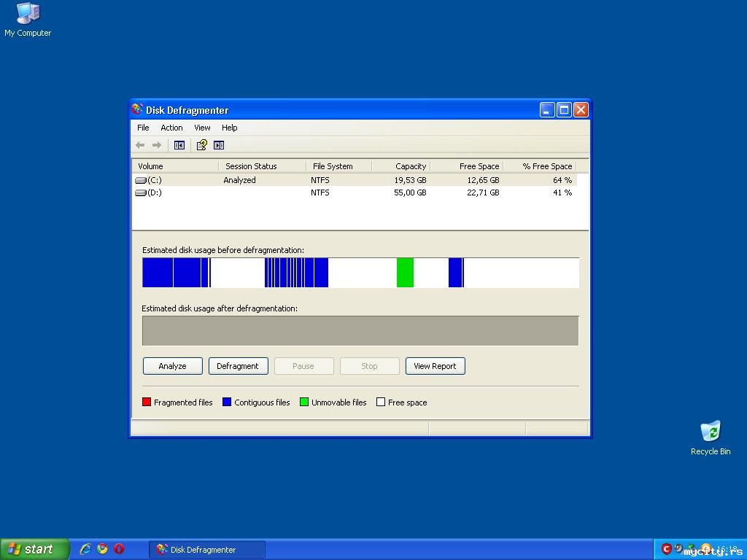Launch Opera browser from Quick Launch
The width and height of the screenshot is (747, 560).
(119, 549)
